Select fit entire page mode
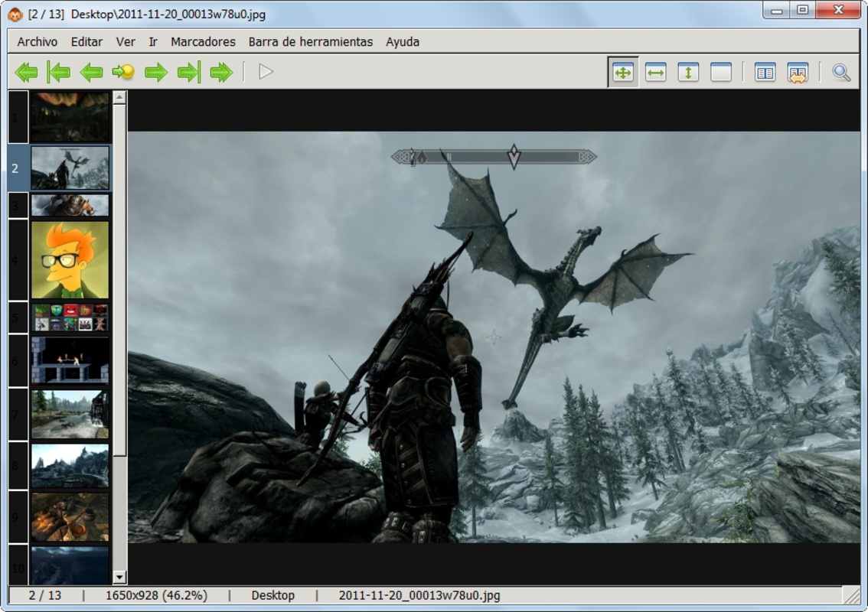 [624, 73]
